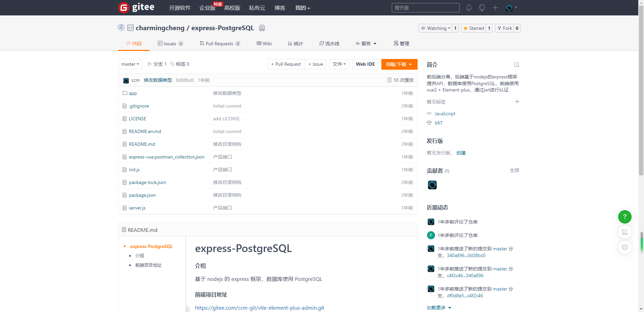Click the notification bell icon

coord(469,8)
